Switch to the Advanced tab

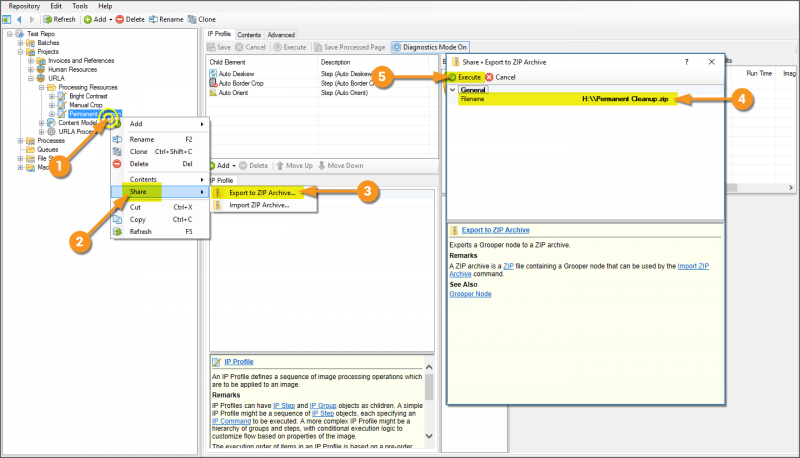(281, 35)
